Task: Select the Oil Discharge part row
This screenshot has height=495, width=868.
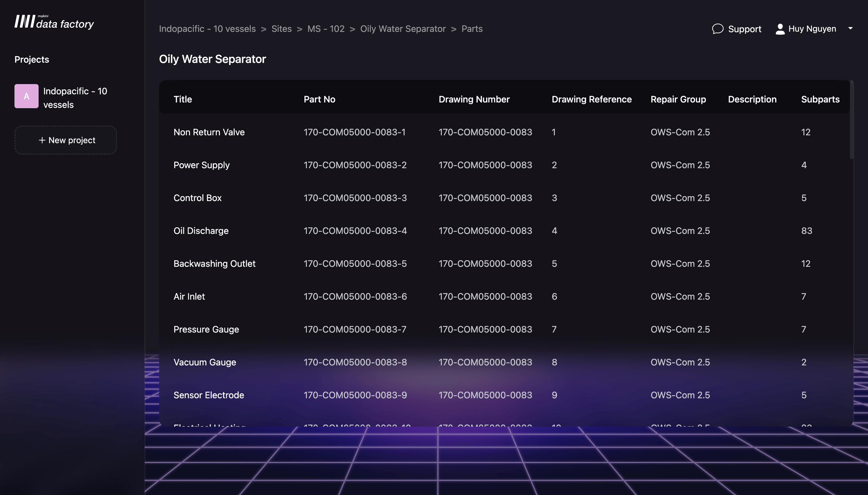Action: tap(201, 231)
